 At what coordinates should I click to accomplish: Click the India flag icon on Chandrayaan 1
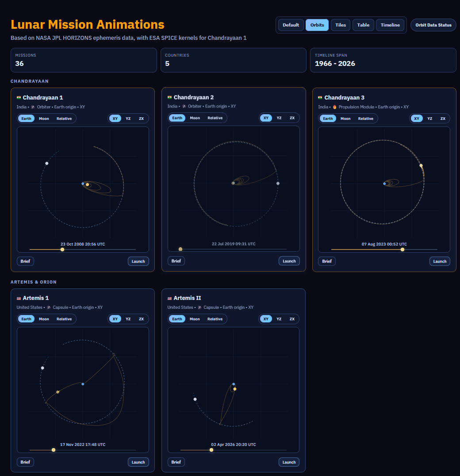pos(18,97)
